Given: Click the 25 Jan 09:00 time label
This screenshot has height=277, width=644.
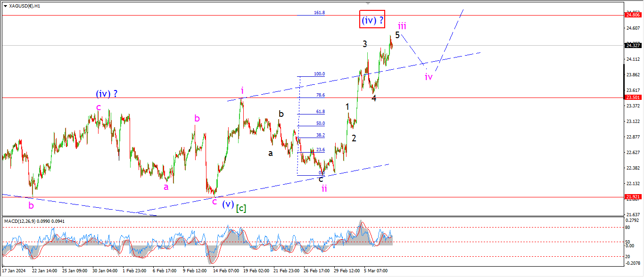Looking at the screenshot, I should 74,271.
